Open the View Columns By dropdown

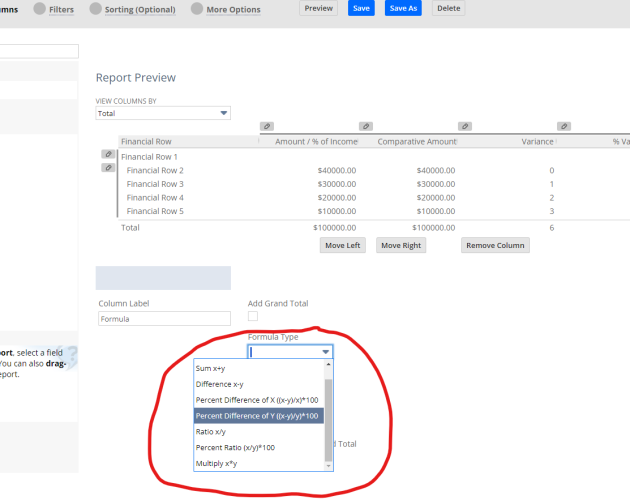(163, 113)
